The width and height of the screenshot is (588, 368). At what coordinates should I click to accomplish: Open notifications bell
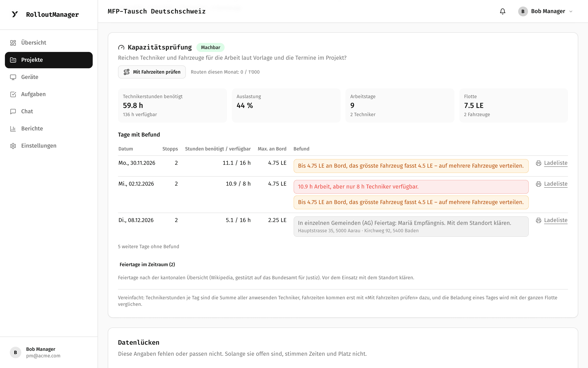(x=502, y=11)
